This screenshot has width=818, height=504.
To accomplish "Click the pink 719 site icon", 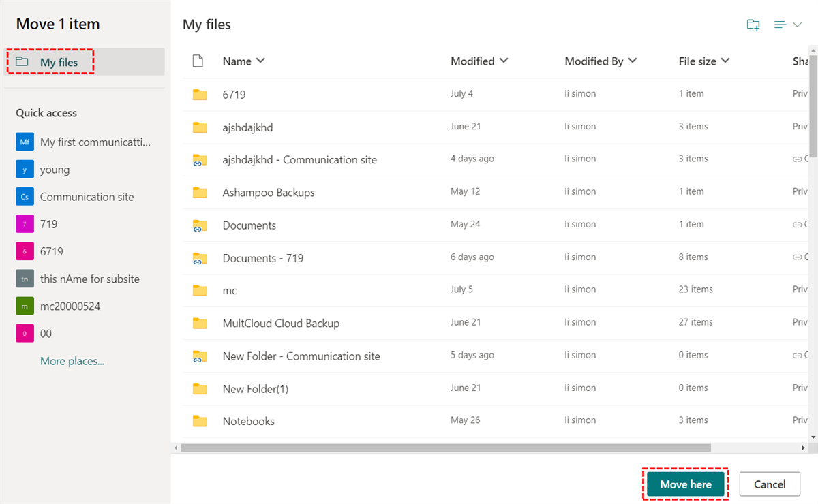I will point(25,224).
